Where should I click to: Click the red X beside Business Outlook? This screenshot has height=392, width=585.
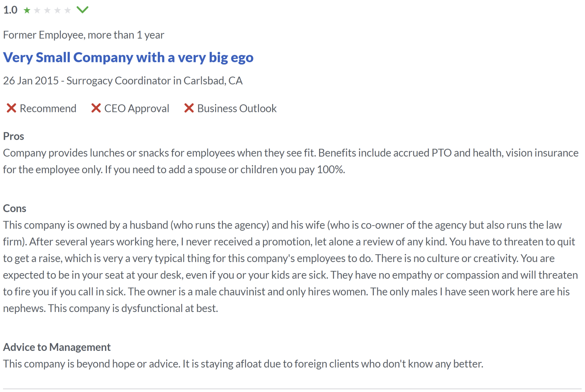click(x=189, y=108)
